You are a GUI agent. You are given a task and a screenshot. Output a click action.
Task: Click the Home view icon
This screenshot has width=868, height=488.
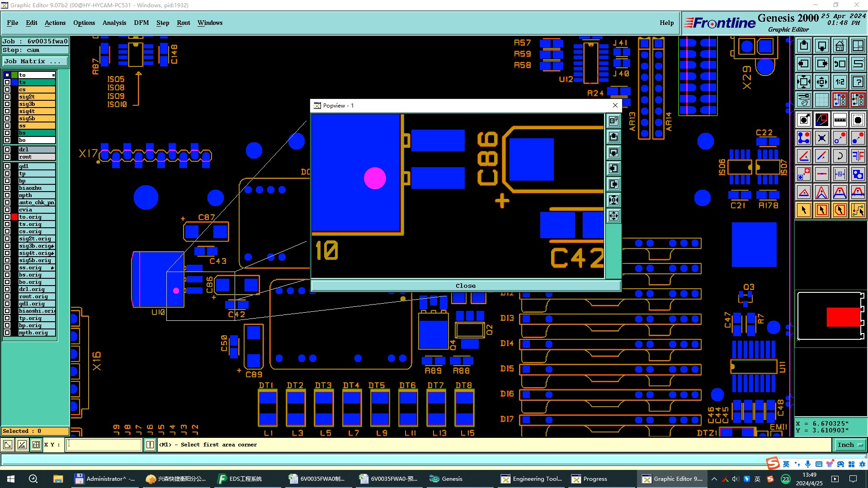pyautogui.click(x=840, y=46)
